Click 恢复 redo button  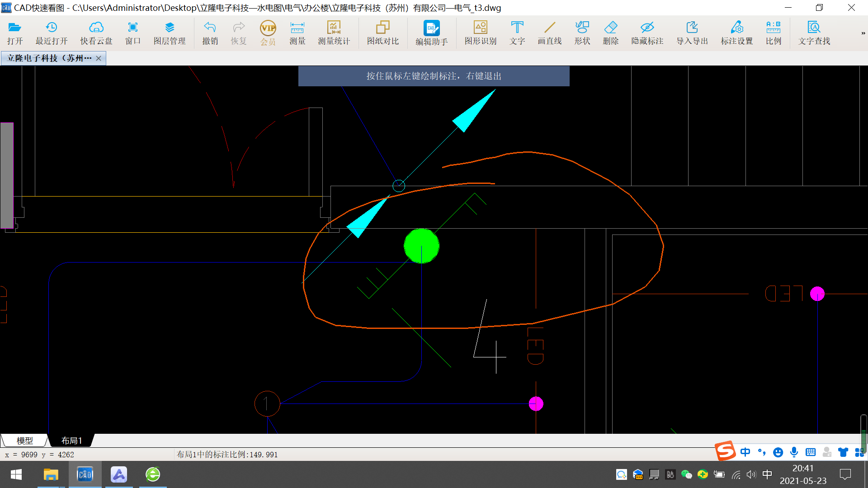tap(239, 33)
